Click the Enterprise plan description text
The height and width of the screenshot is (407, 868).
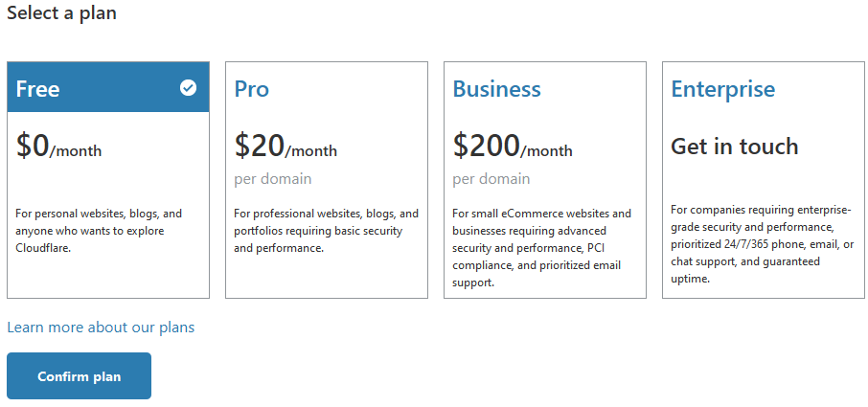click(762, 244)
